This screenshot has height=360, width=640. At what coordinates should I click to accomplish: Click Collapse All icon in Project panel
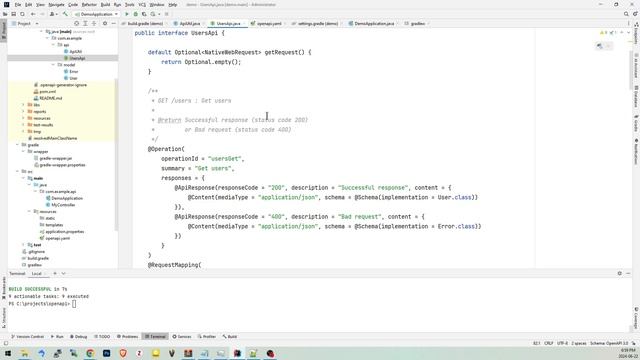(94, 24)
